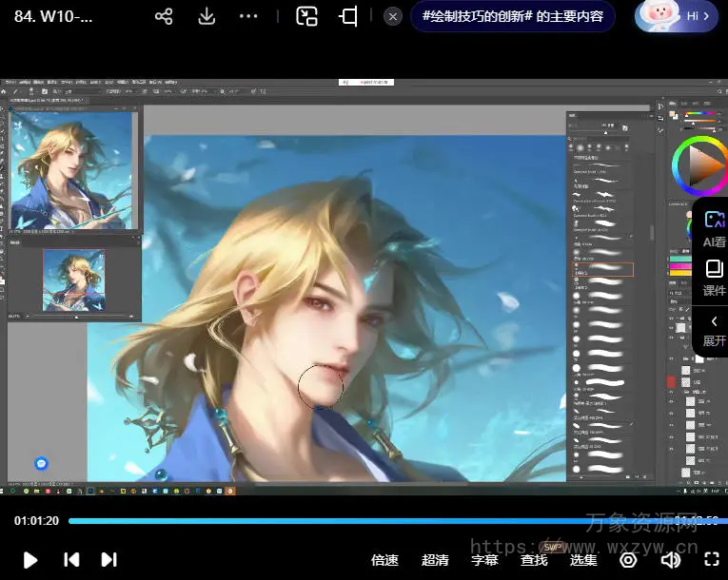The width and height of the screenshot is (728, 580).
Task: Click the download icon
Action: coord(207,16)
